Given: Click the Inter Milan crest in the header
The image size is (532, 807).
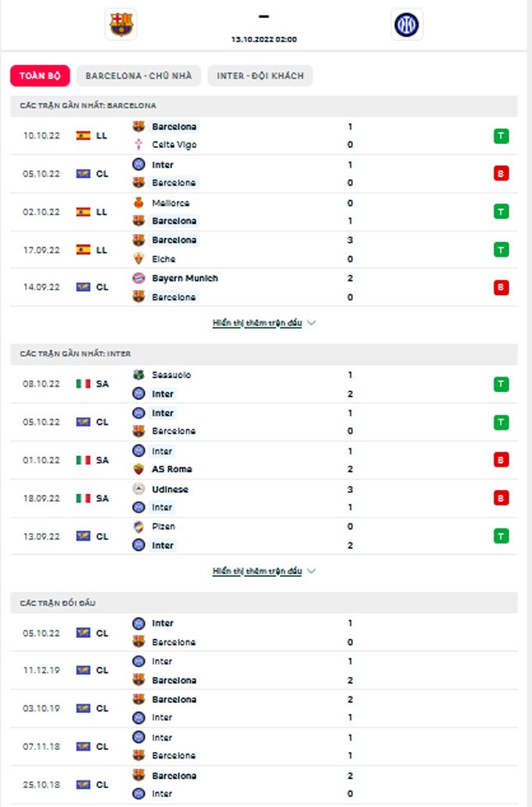Looking at the screenshot, I should tap(407, 24).
